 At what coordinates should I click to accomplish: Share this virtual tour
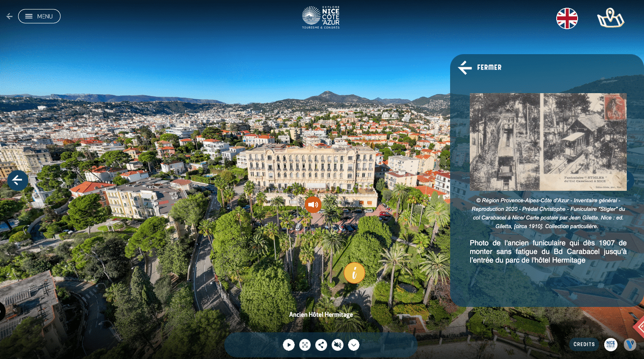point(321,345)
